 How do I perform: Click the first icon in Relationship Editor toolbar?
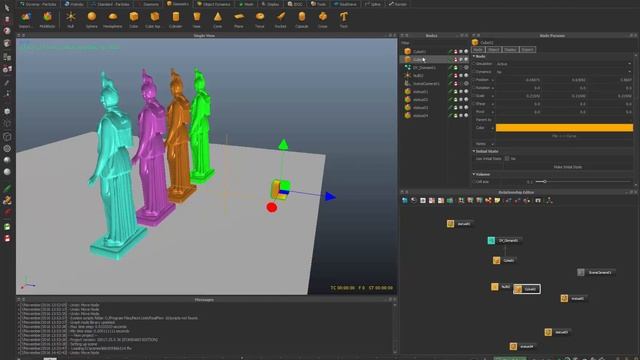tap(404, 200)
